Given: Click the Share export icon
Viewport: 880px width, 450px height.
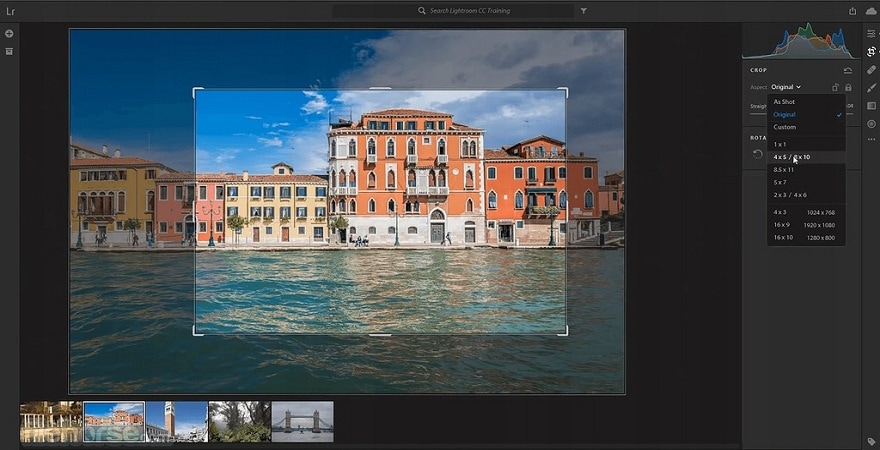Looking at the screenshot, I should [852, 11].
